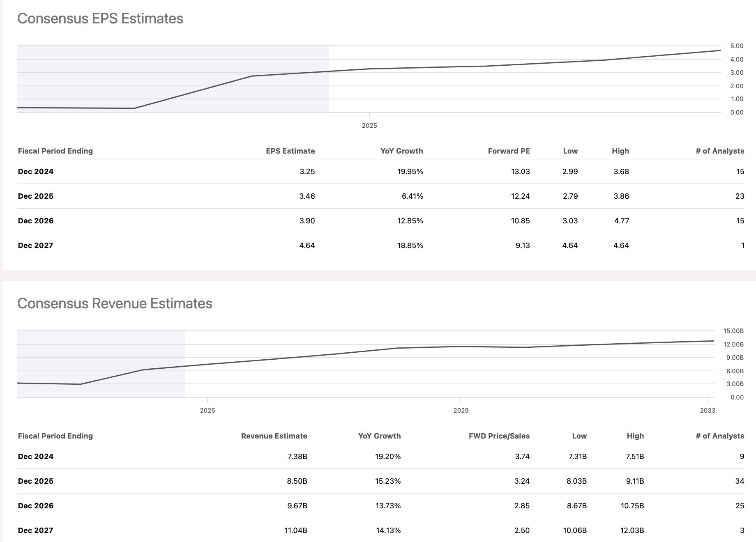The height and width of the screenshot is (542, 756).
Task: Select Dec 2026 row in revenue table
Action: pyautogui.click(x=36, y=506)
